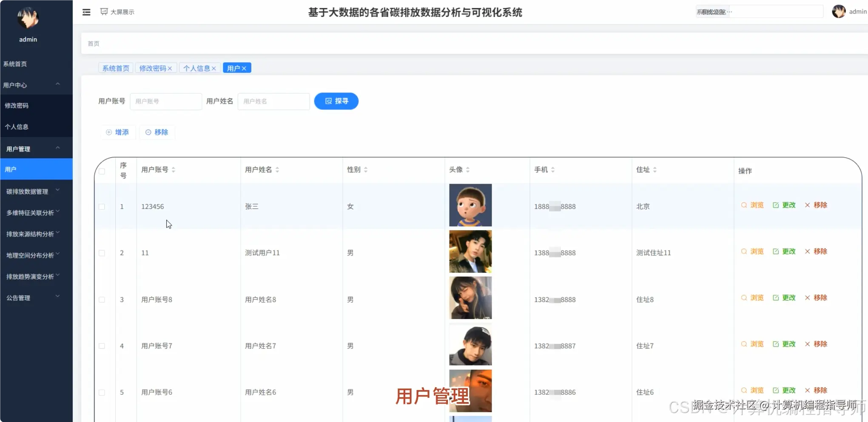Click the 探寻 search button

pyautogui.click(x=336, y=101)
